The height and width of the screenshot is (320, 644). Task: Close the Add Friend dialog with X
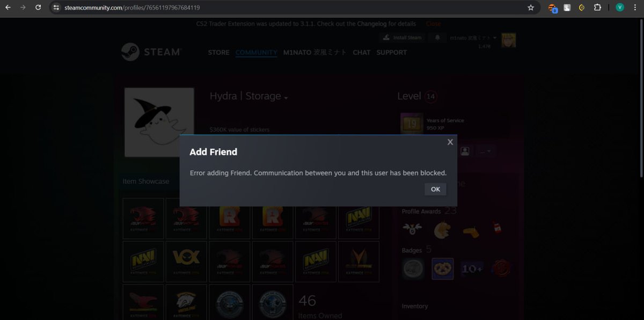click(450, 142)
